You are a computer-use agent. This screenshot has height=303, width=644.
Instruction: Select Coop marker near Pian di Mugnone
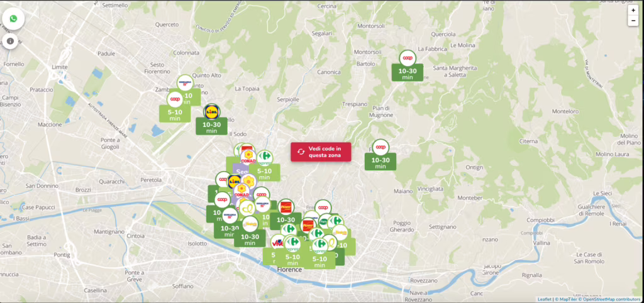click(380, 147)
